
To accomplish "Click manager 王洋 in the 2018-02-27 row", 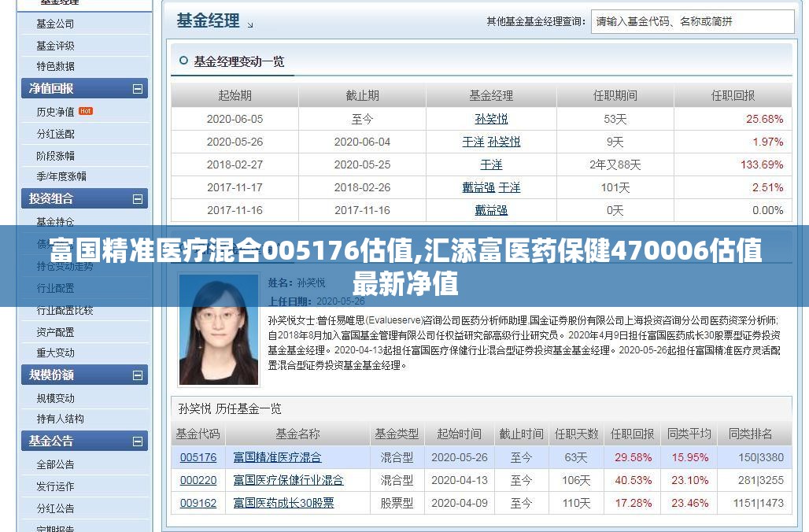I will [491, 164].
